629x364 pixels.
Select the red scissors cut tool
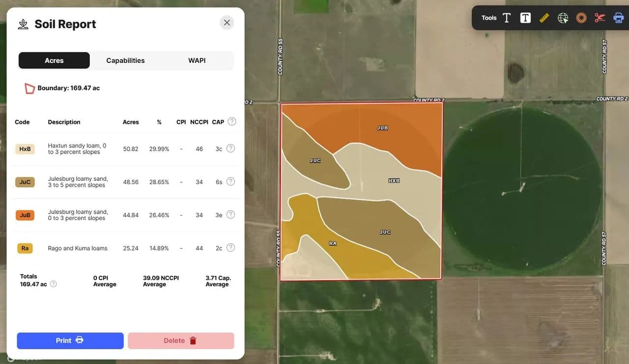click(600, 18)
